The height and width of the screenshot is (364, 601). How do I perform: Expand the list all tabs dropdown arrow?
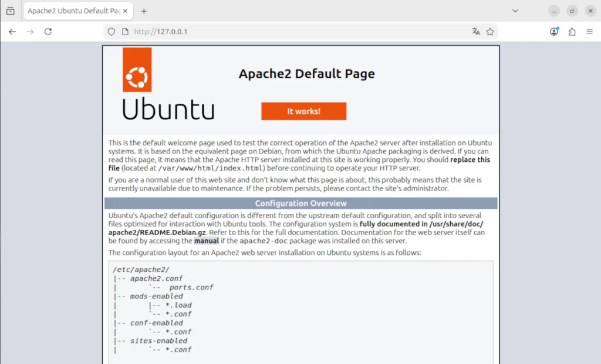point(515,11)
